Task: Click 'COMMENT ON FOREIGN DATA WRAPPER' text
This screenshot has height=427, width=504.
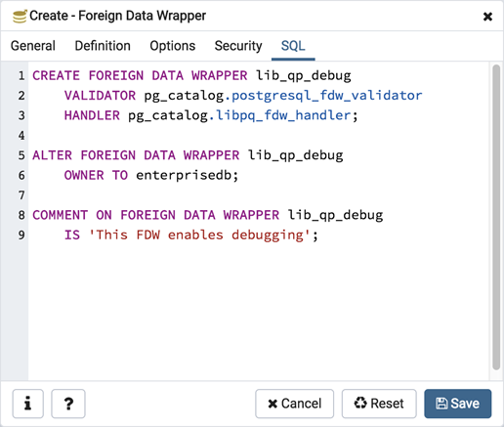Action: pyautogui.click(x=155, y=215)
